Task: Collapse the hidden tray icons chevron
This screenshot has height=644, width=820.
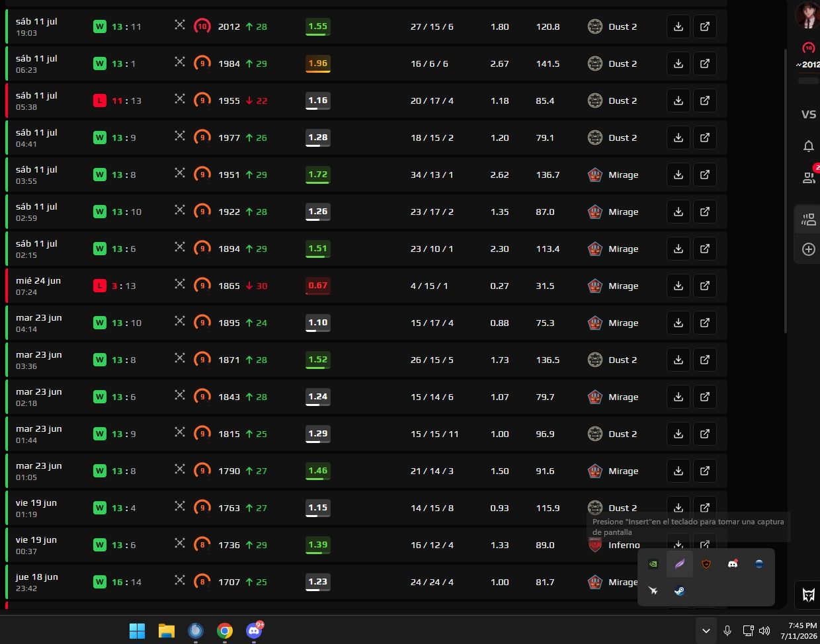Action: pos(706,631)
